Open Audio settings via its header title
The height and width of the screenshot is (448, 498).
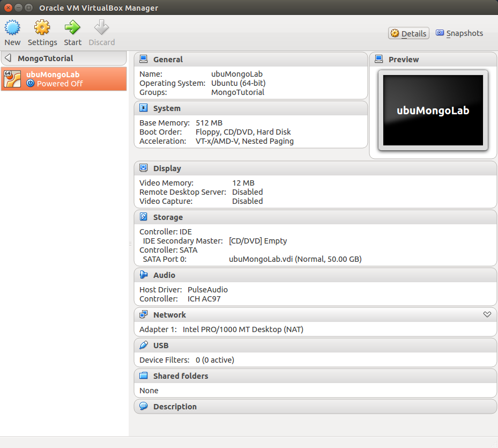164,275
